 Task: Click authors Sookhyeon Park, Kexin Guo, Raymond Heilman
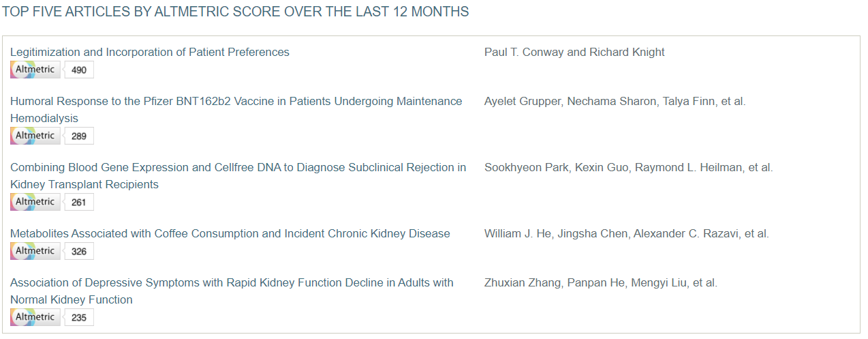[629, 168]
